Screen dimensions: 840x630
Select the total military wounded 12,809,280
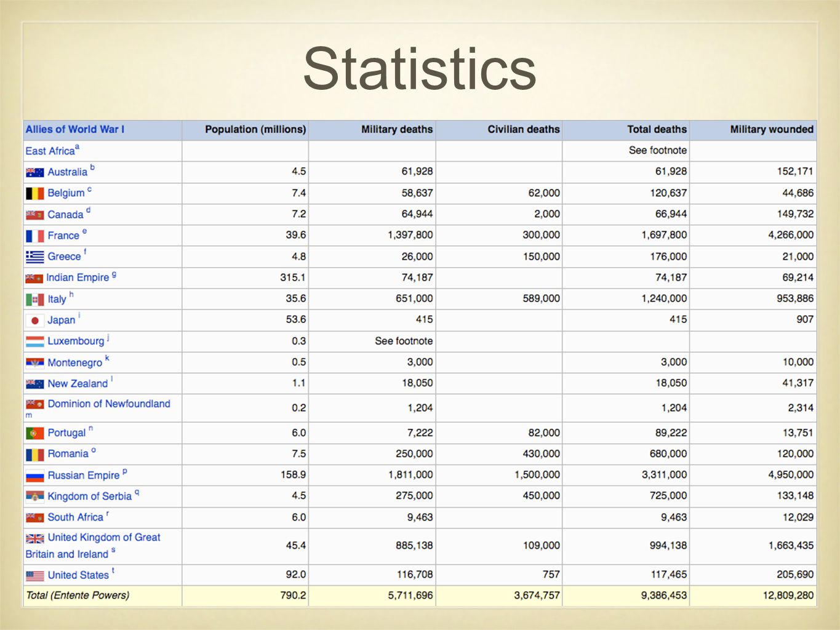coord(788,596)
